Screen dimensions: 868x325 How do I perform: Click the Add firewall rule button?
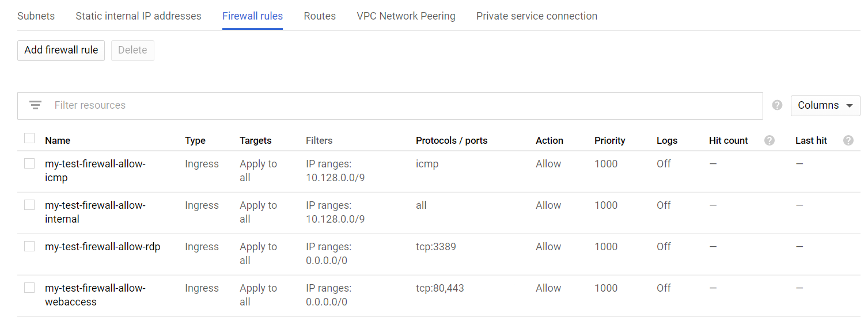61,50
